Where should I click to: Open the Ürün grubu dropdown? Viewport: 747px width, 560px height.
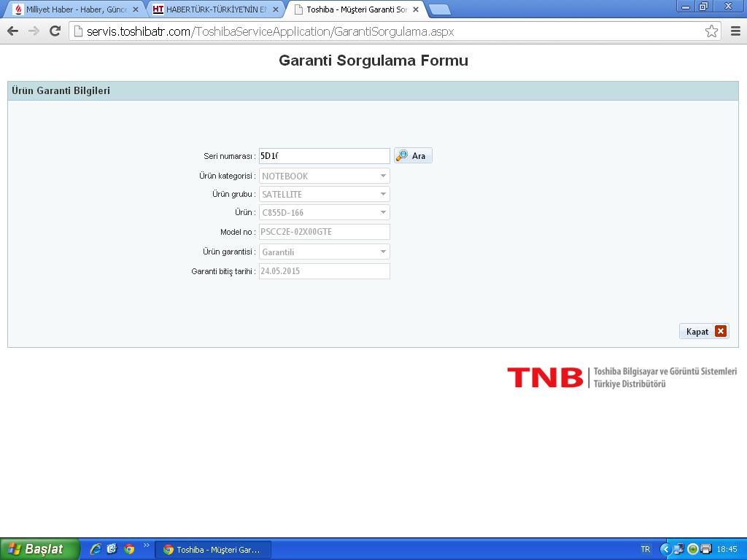(x=325, y=194)
